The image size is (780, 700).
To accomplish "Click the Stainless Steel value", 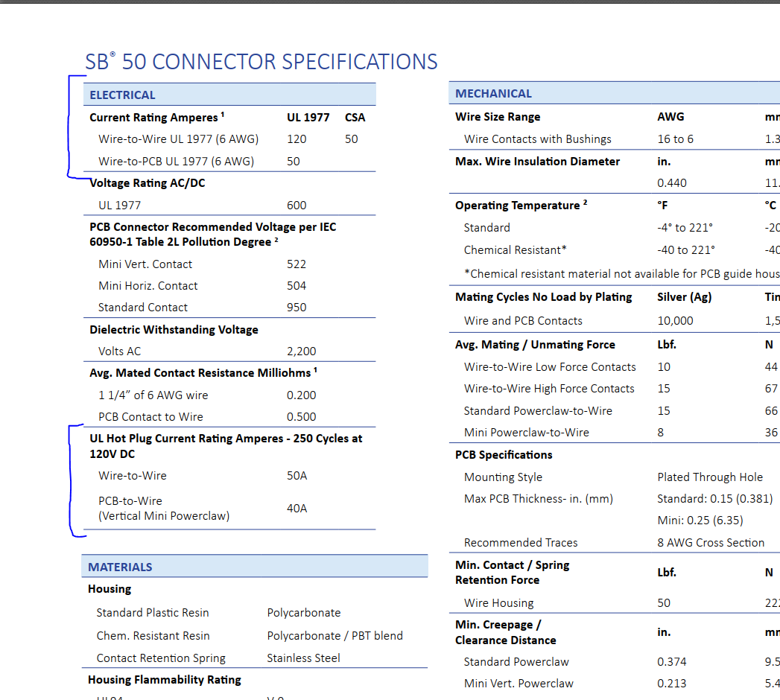I will [x=303, y=658].
